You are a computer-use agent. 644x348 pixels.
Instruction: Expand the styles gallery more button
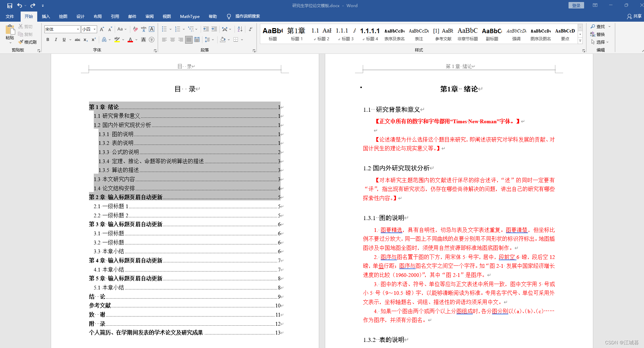tap(580, 41)
